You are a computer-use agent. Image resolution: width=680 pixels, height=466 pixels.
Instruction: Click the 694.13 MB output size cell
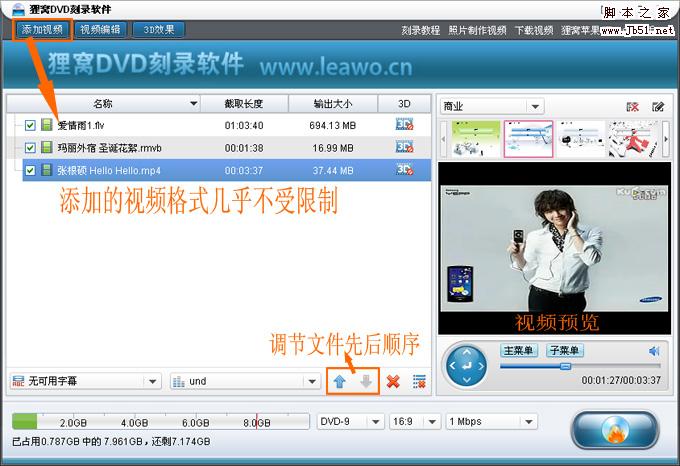333,125
